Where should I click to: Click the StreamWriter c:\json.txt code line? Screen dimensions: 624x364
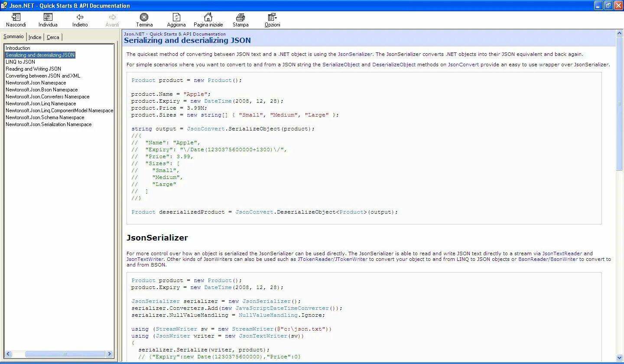(232, 329)
